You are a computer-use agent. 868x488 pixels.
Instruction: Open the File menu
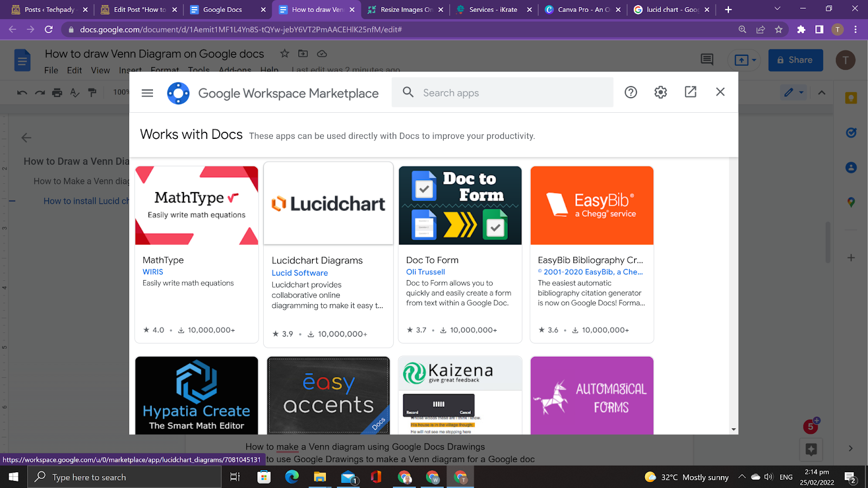(x=51, y=70)
